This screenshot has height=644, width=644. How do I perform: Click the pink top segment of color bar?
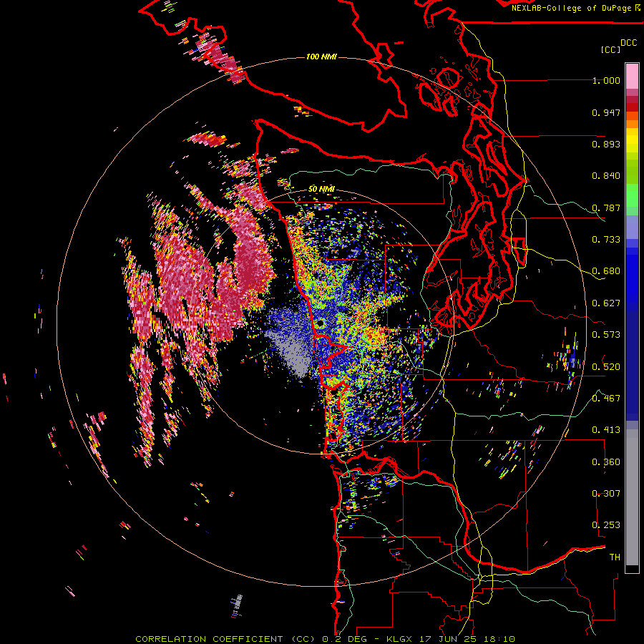[632, 77]
